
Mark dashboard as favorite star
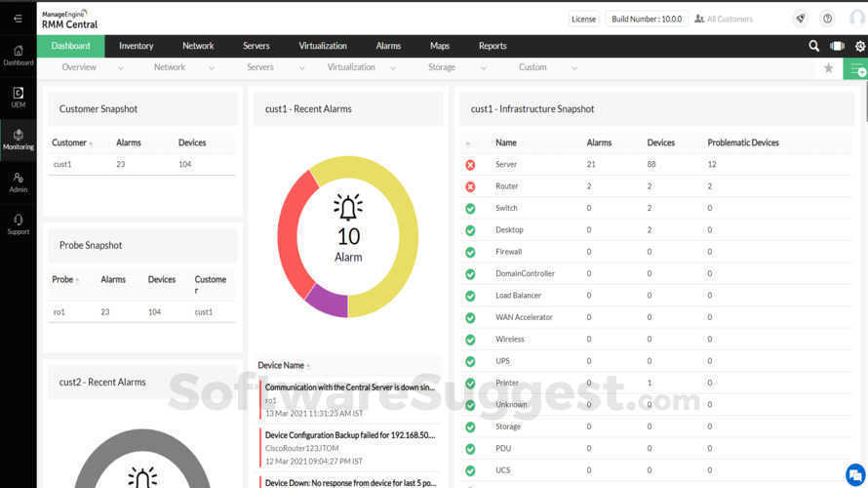click(x=828, y=68)
